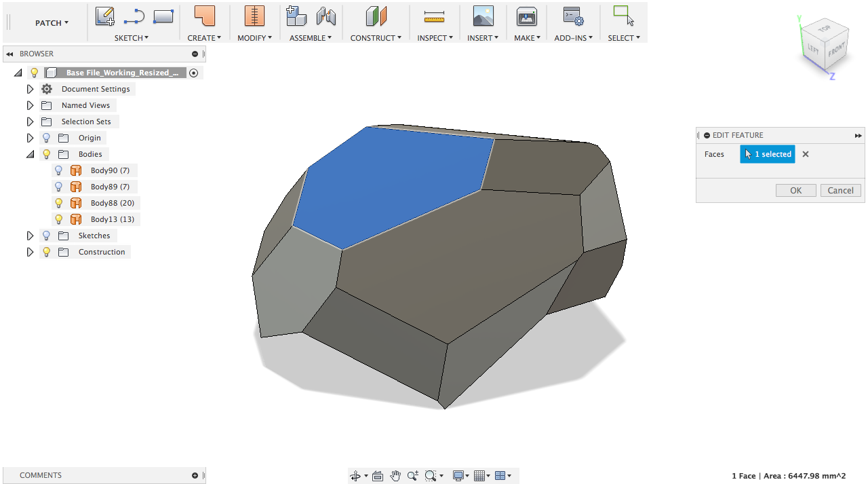The height and width of the screenshot is (484, 868).
Task: Click the Orbit/Pan transform icon in navigation bar
Action: point(355,476)
